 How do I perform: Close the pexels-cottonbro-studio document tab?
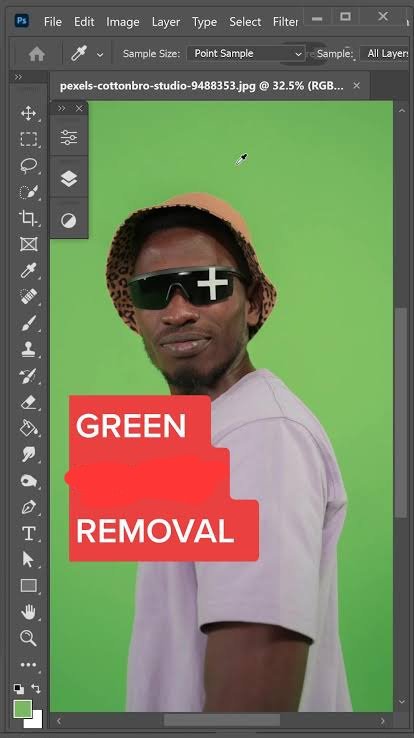pos(357,86)
